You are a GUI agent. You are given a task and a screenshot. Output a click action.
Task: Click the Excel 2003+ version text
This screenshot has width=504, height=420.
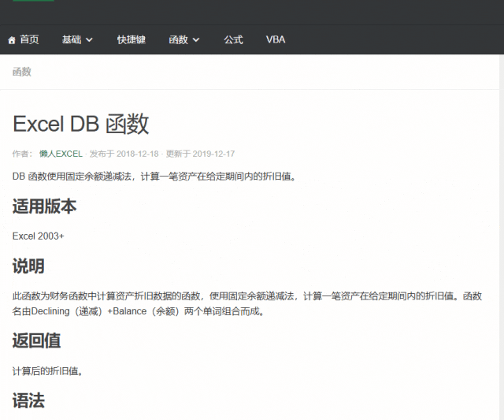coord(39,236)
